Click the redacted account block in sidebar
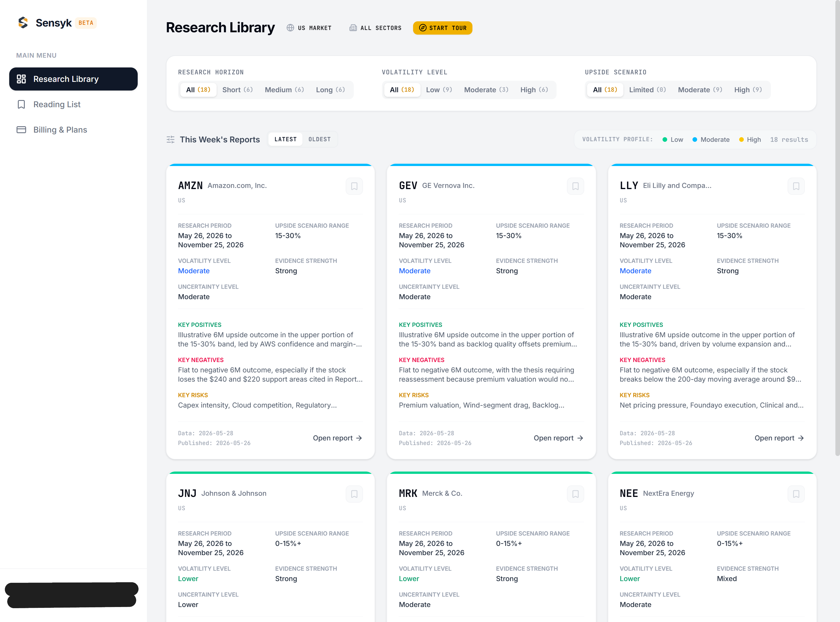Viewport: 840px width, 622px height. click(x=71, y=595)
